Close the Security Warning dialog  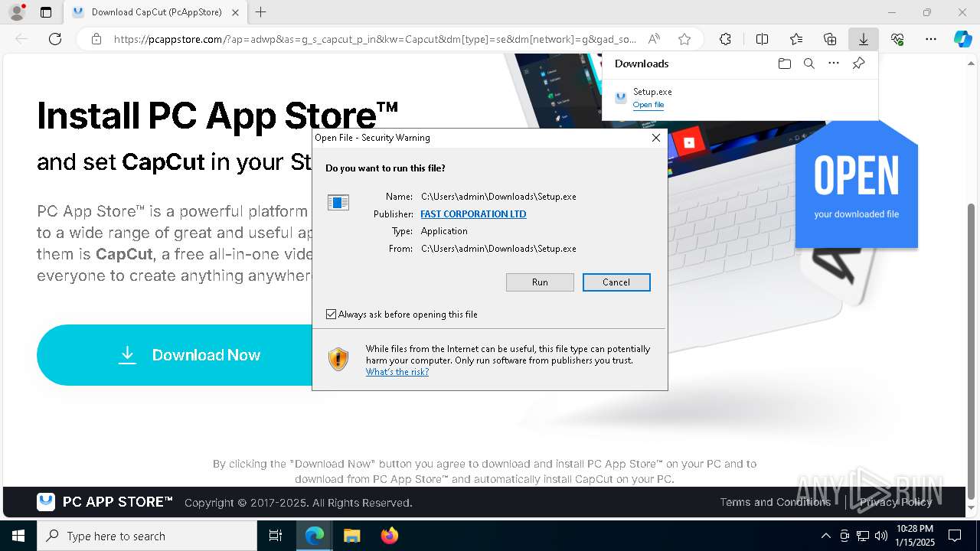[x=655, y=138]
